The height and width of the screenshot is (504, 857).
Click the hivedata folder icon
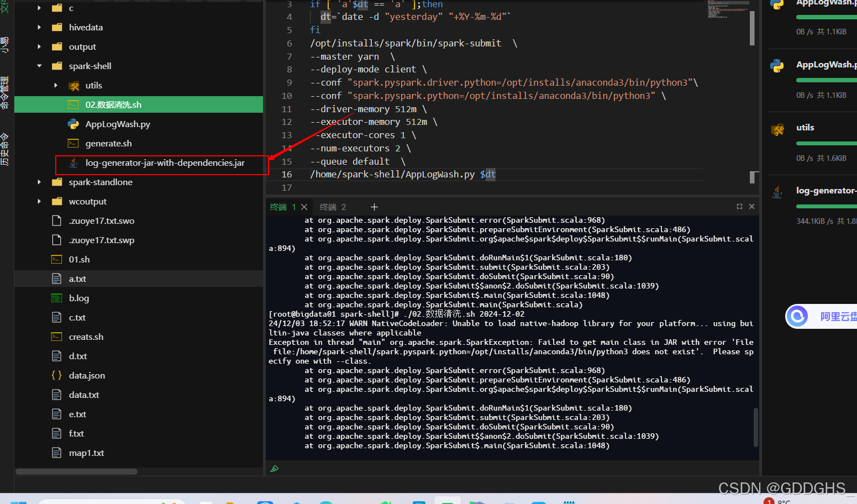[57, 27]
